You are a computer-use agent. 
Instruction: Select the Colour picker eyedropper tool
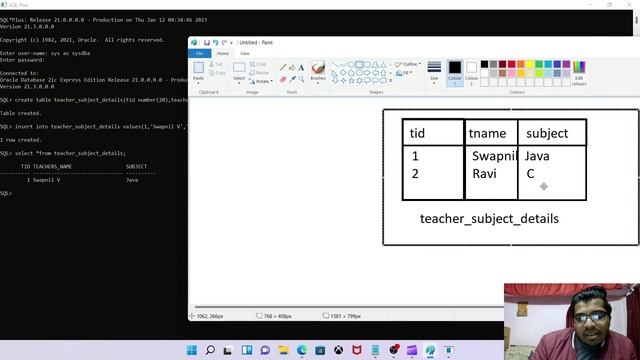coord(292,79)
